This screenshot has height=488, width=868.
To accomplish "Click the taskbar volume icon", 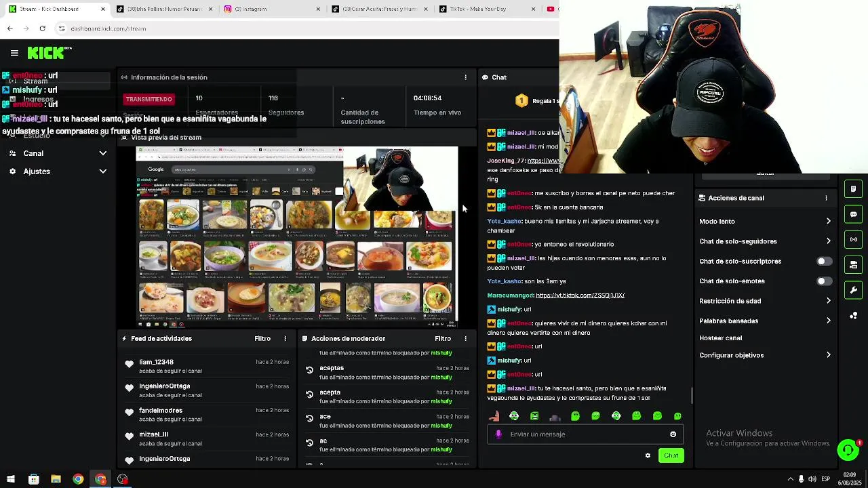I will [x=812, y=479].
